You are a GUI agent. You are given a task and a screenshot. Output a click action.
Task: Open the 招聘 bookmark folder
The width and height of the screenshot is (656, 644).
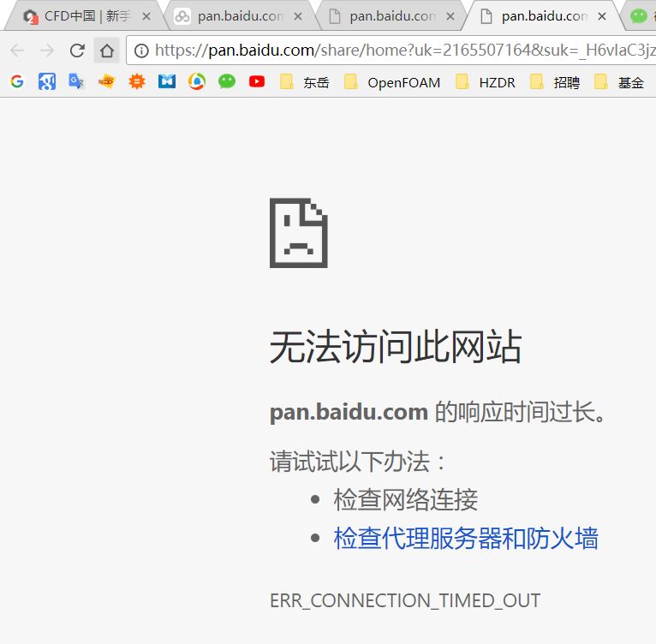point(555,82)
